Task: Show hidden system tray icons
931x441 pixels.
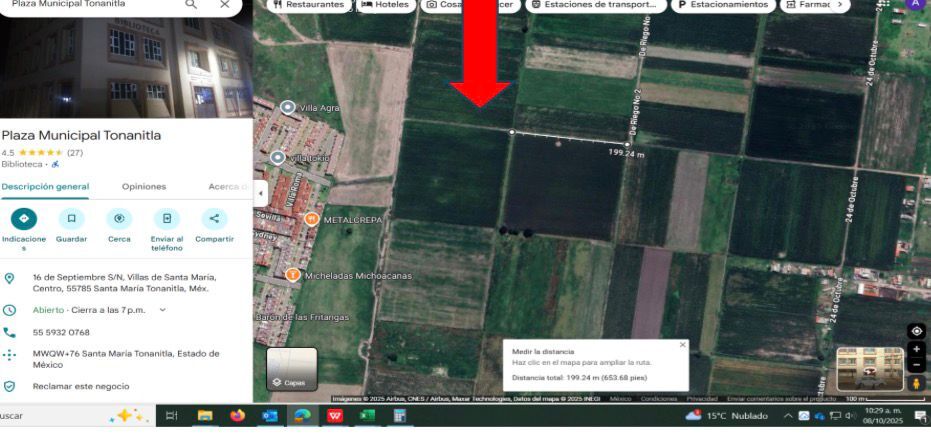Action: 788,416
